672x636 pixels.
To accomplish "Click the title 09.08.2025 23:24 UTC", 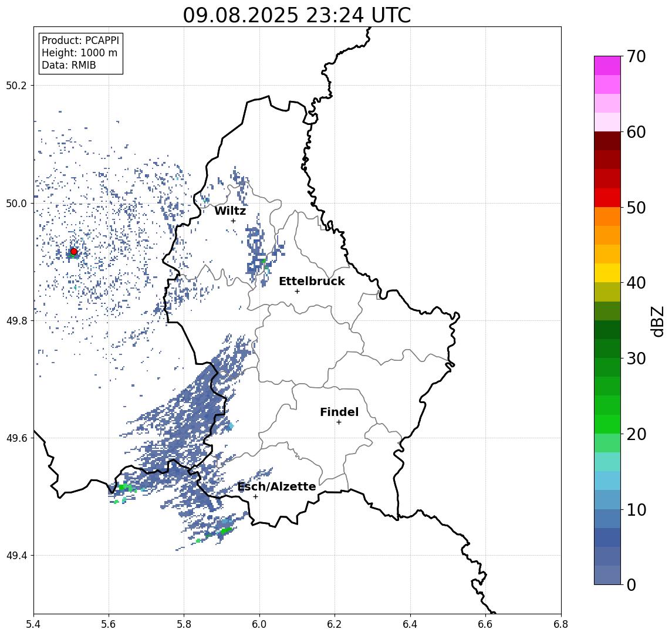I will (x=297, y=15).
